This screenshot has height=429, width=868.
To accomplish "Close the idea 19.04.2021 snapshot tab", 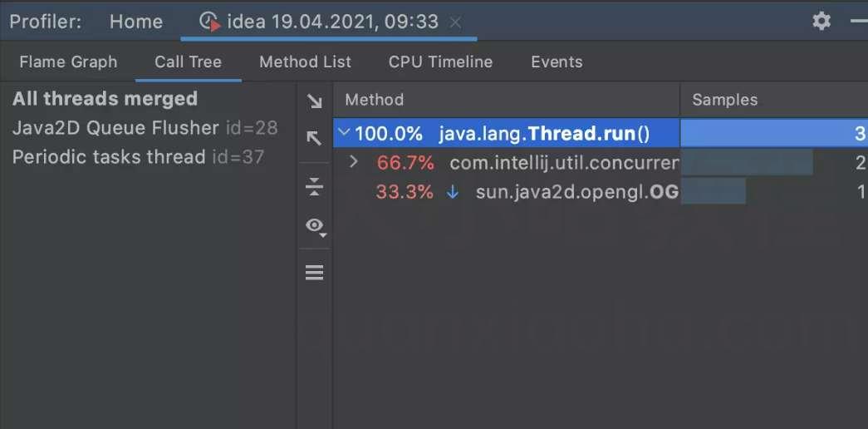I will (x=455, y=22).
